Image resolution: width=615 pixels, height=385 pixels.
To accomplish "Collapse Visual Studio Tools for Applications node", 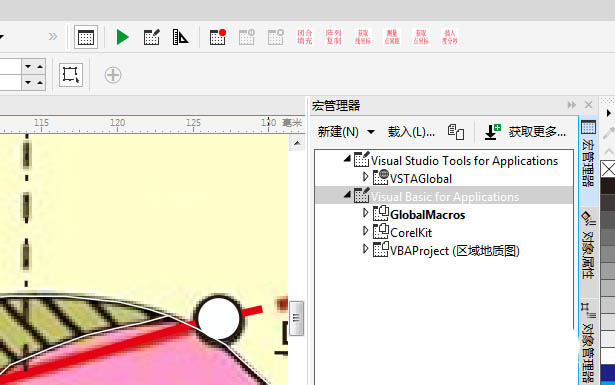I will (347, 159).
